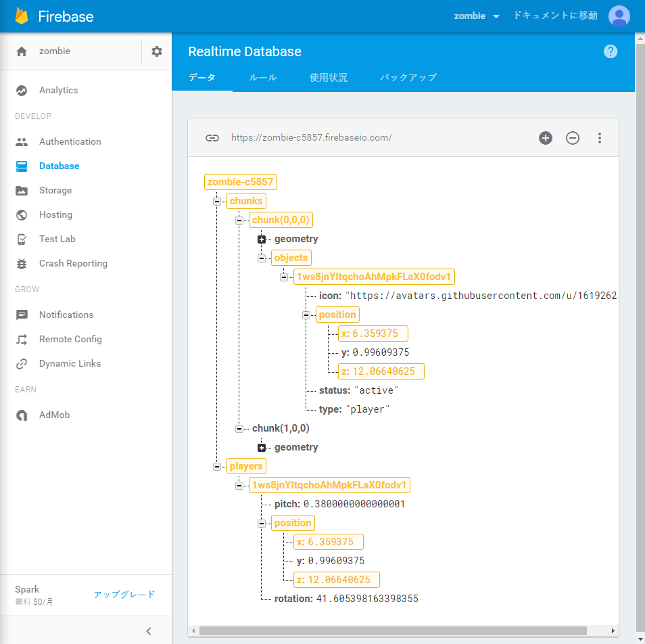Open AdMob in the sidebar
Image resolution: width=645 pixels, height=644 pixels.
pyautogui.click(x=54, y=415)
